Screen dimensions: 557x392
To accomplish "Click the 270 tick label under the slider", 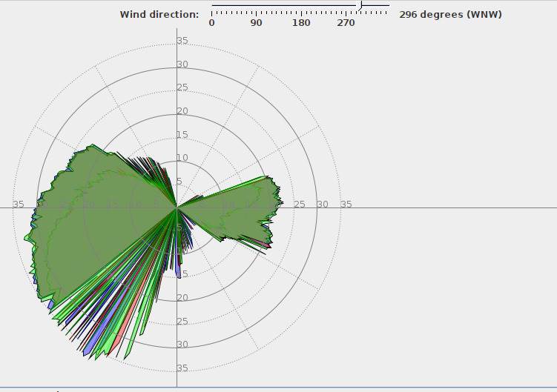I will 346,23.
